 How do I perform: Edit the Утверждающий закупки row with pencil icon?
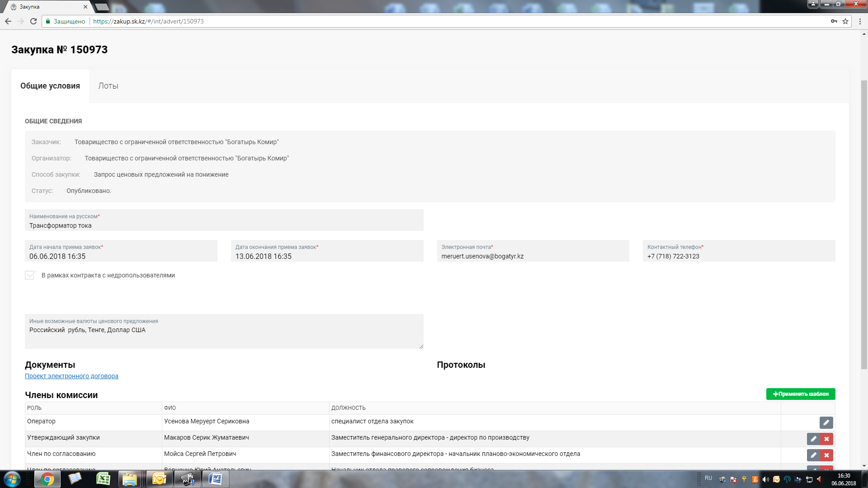(813, 439)
